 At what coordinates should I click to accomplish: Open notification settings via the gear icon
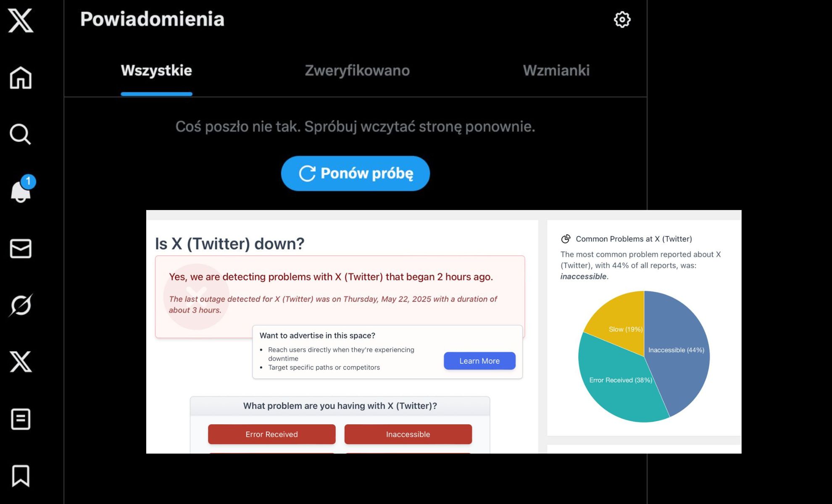(x=622, y=19)
